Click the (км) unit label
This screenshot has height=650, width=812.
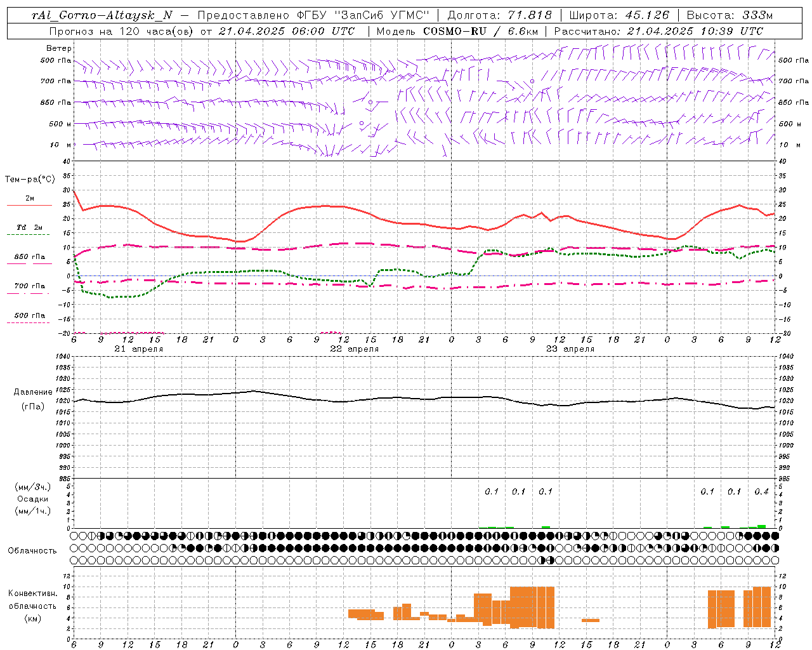click(x=32, y=618)
